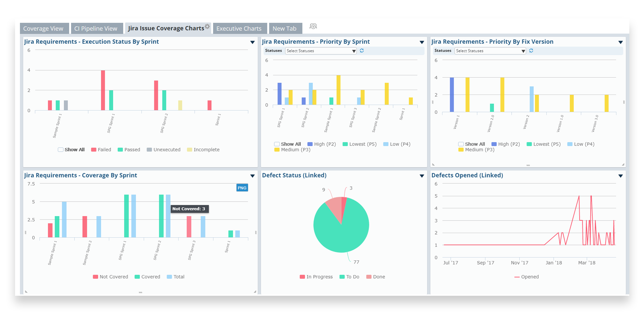Switch to the Executive Charts tab
Viewport: 644px width, 315px height.
click(240, 28)
